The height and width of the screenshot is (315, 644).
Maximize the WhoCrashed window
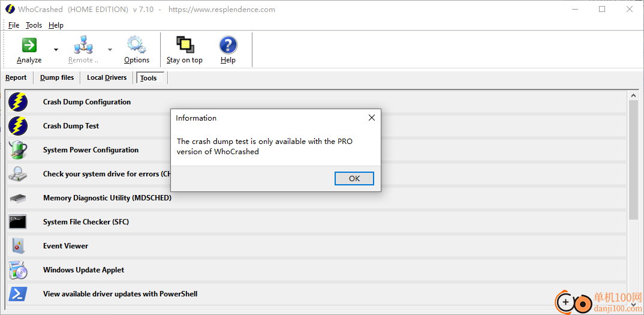[602, 9]
